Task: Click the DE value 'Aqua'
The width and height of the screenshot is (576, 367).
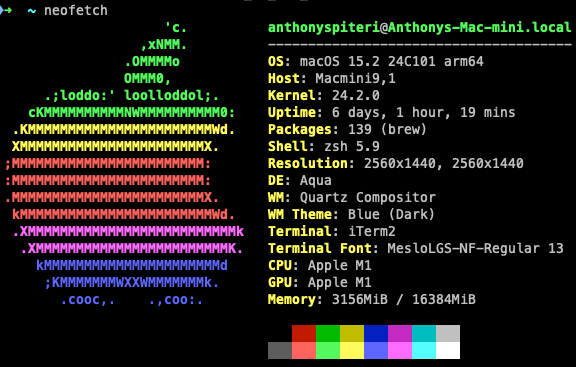Action: 316,180
